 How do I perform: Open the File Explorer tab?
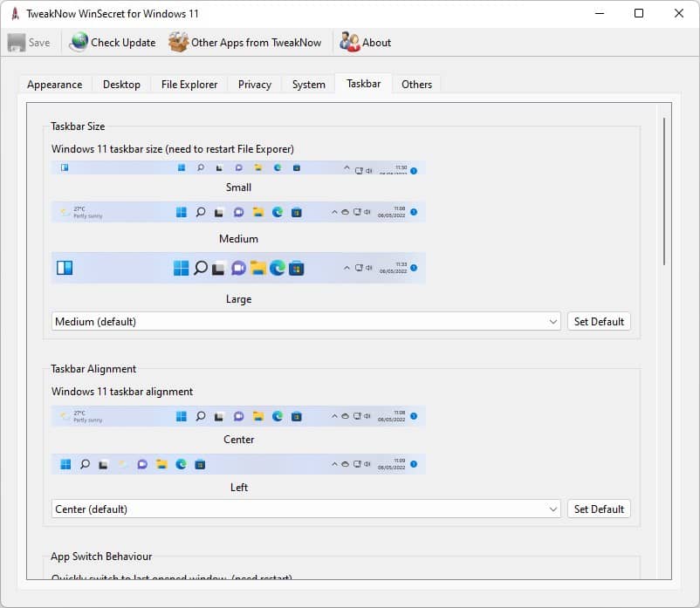coord(189,85)
